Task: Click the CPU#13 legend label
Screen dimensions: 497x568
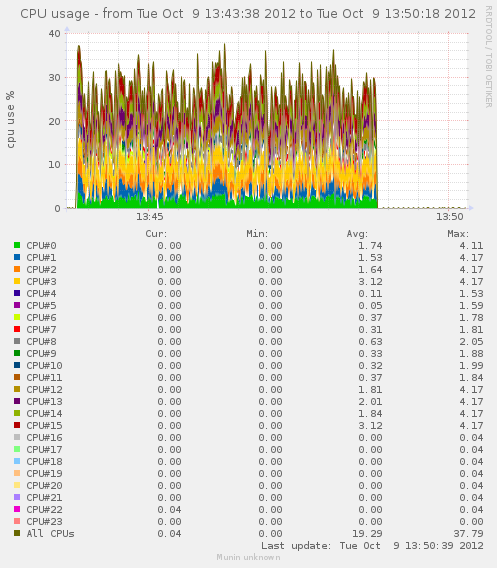Action: [44, 401]
